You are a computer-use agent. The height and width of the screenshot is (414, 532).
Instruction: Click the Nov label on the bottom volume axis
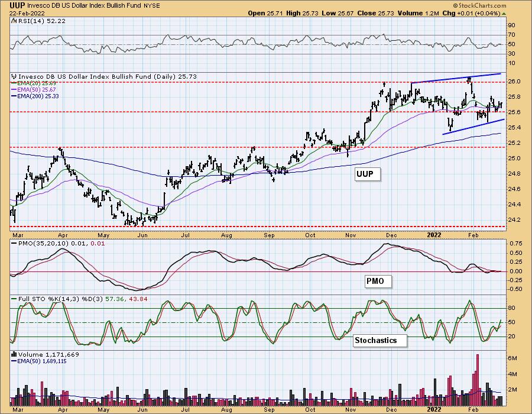click(351, 410)
